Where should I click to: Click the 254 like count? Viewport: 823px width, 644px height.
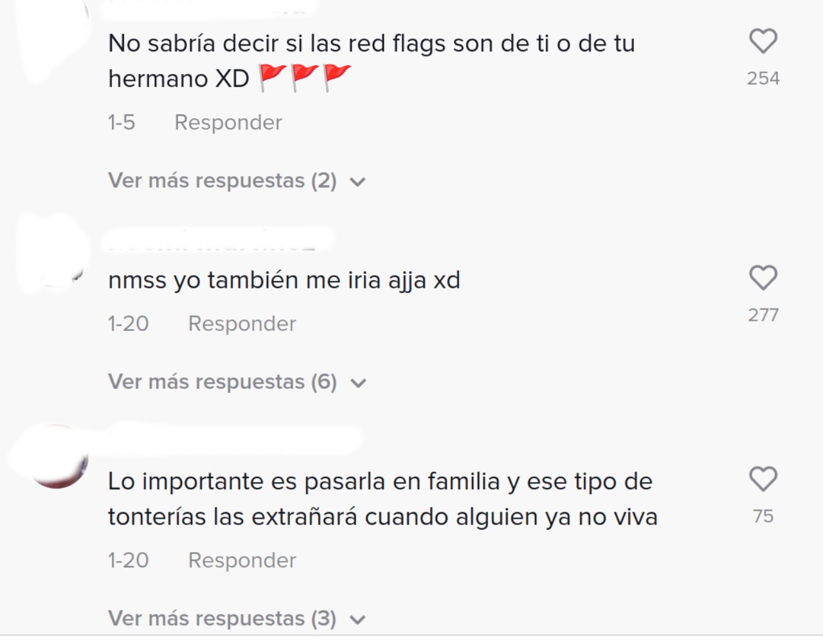(763, 78)
